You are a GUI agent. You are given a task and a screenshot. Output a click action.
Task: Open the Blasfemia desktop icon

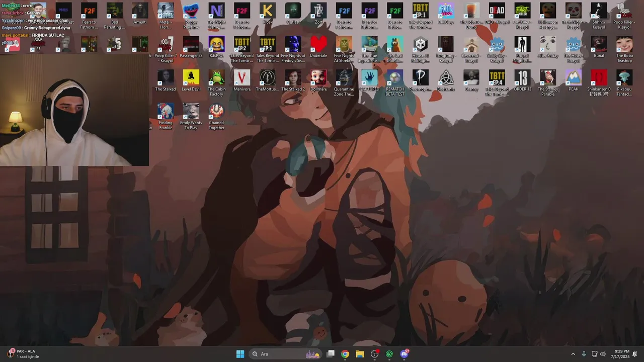click(x=446, y=81)
